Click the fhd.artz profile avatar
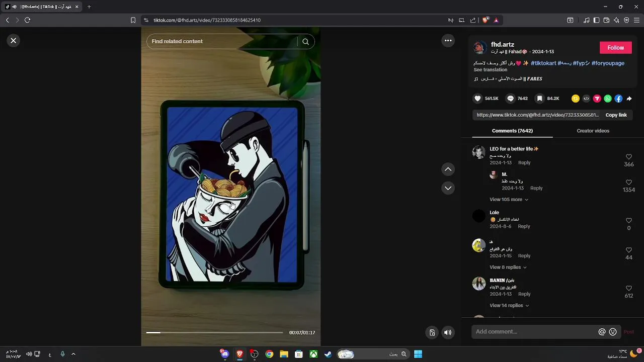Image resolution: width=644 pixels, height=362 pixels. pos(480,48)
